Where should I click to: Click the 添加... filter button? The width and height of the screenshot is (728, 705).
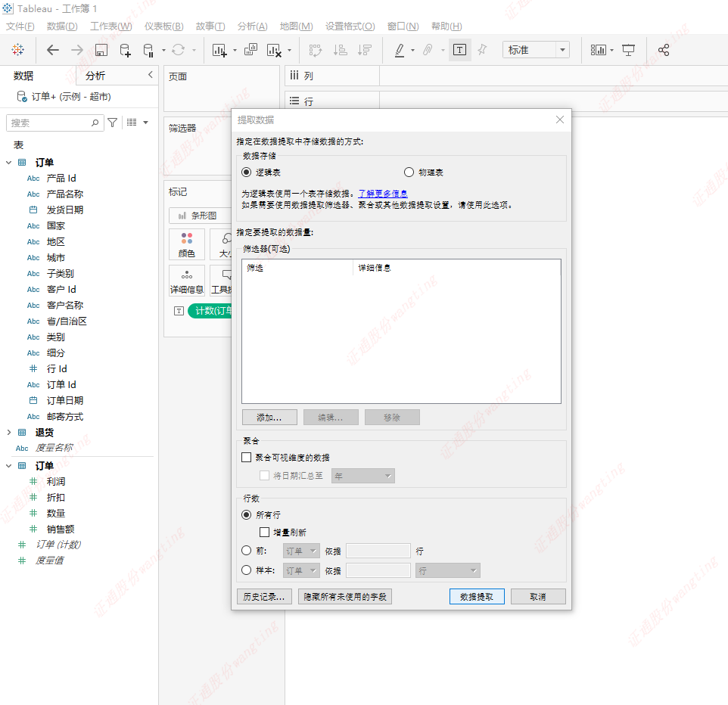[x=269, y=418]
